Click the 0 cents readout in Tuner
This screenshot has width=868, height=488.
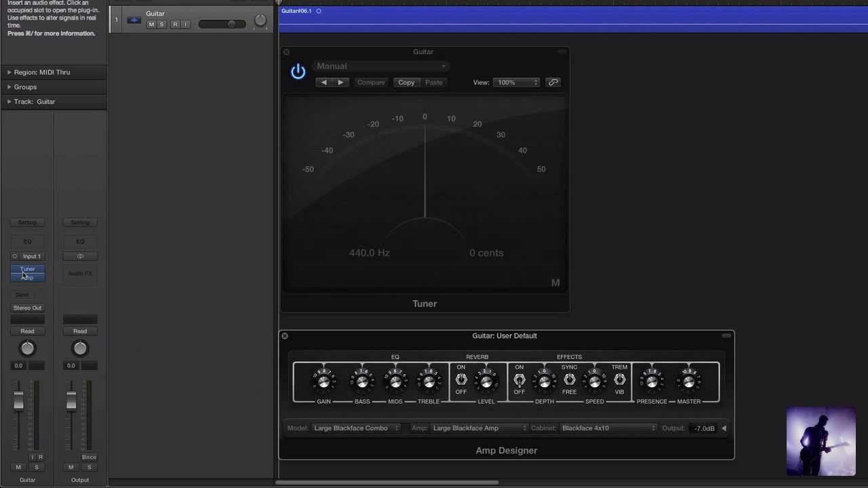(x=486, y=253)
